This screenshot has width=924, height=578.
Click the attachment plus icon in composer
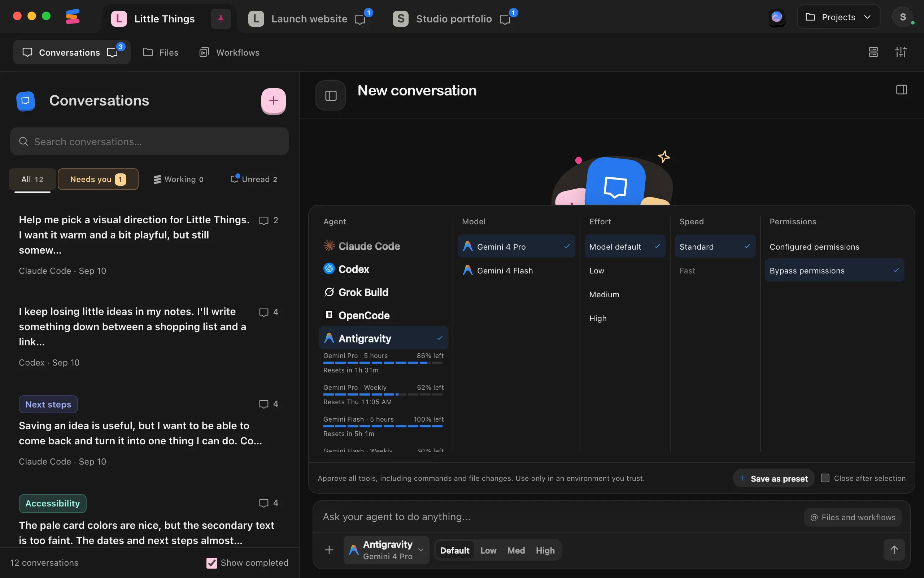click(329, 550)
